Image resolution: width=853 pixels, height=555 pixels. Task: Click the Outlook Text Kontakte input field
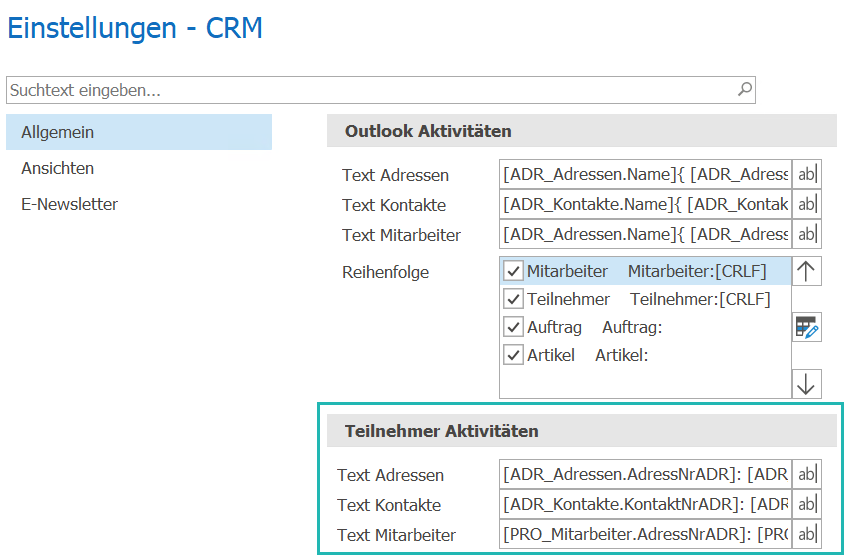tap(645, 204)
